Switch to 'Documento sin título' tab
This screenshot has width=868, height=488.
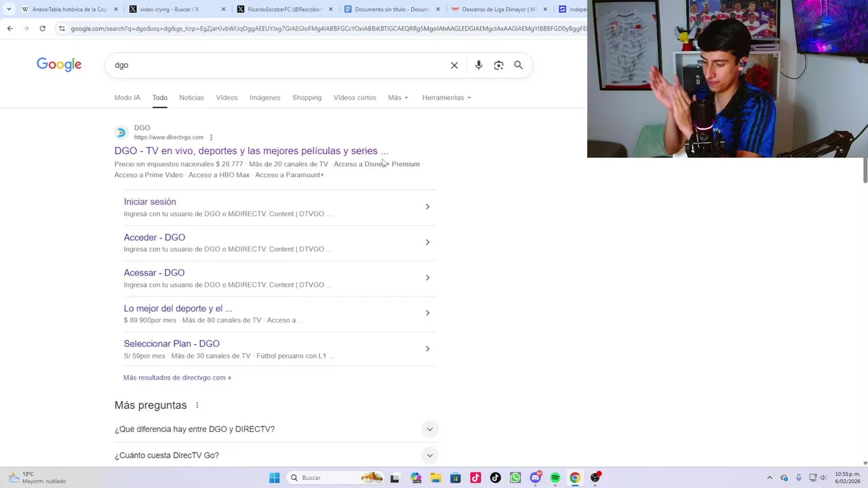pyautogui.click(x=392, y=9)
